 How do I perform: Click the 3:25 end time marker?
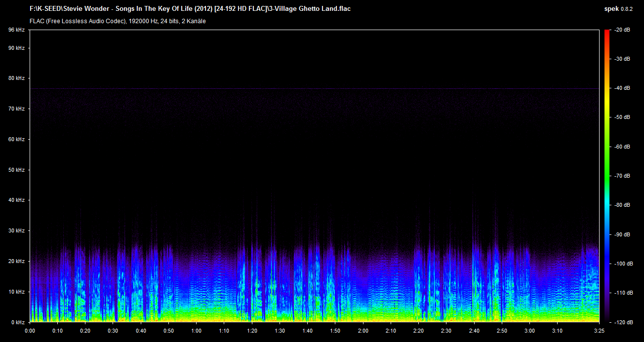[x=599, y=331]
